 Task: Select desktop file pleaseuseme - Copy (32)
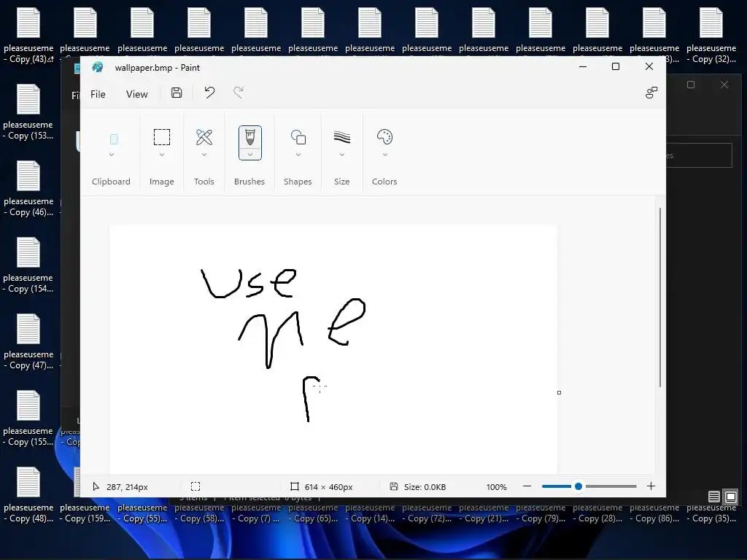point(711,36)
